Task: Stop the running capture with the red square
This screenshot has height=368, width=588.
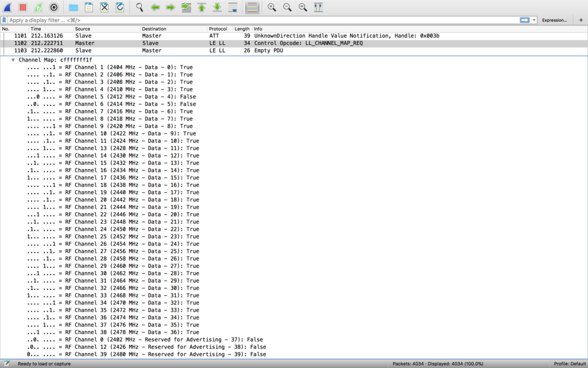Action: 23,7
